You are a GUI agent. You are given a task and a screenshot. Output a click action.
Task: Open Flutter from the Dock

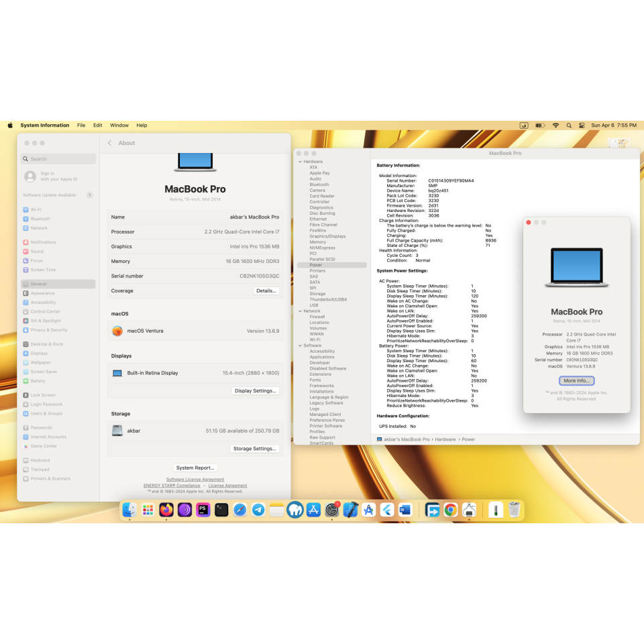pyautogui.click(x=387, y=510)
